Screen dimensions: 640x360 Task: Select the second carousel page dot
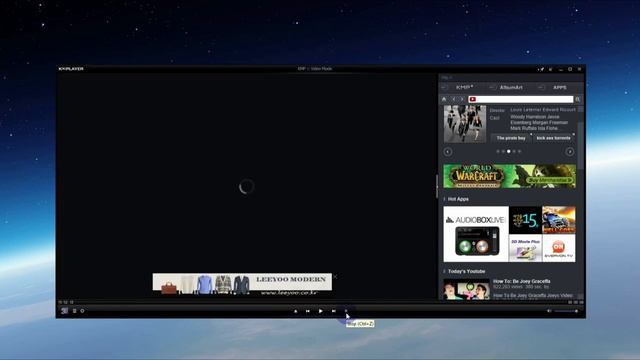pos(503,151)
